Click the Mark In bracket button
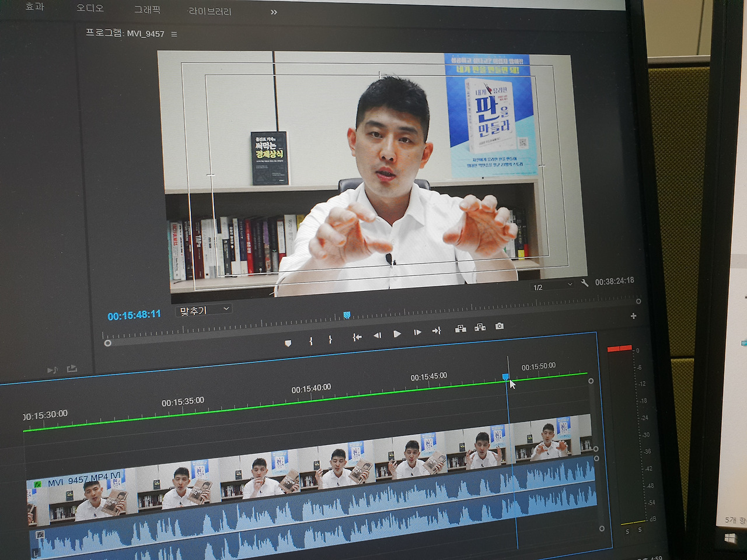The image size is (747, 560). click(311, 341)
